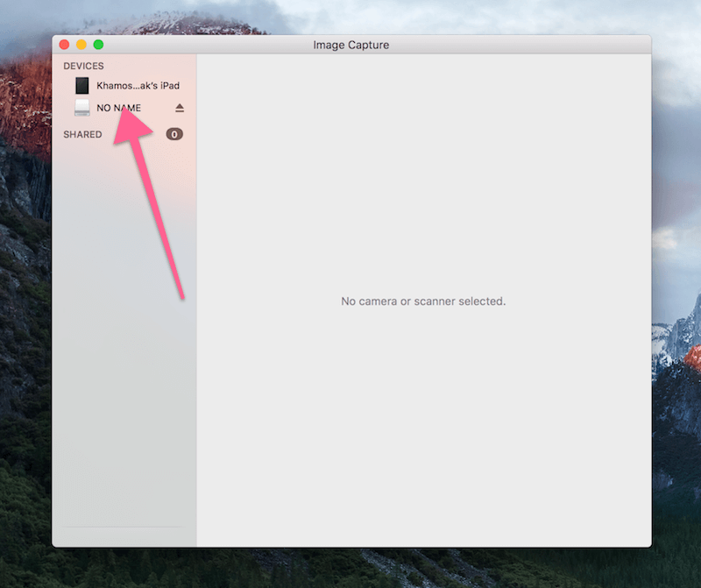Click the NO NAME drive icon
This screenshot has height=588, width=701.
(x=81, y=108)
